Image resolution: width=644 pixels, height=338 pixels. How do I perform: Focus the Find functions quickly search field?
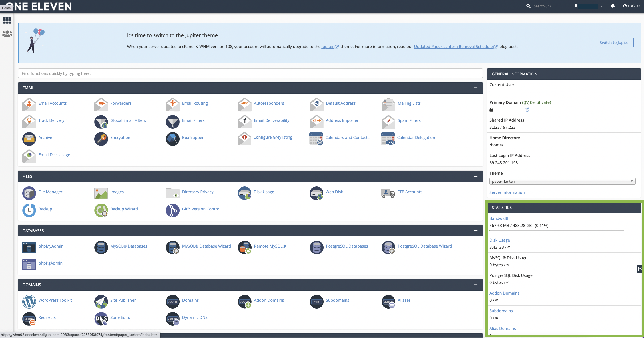[x=250, y=73]
